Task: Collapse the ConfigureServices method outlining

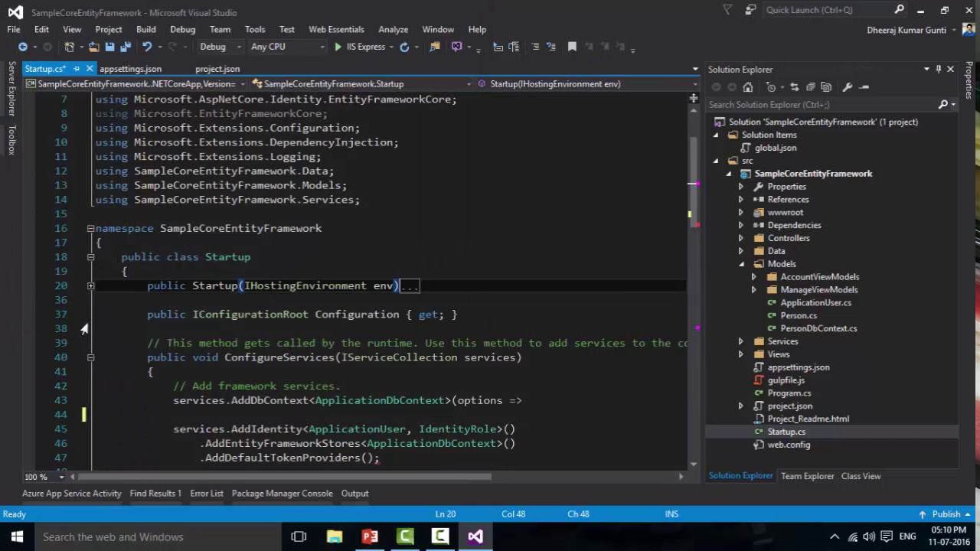Action: pos(90,357)
